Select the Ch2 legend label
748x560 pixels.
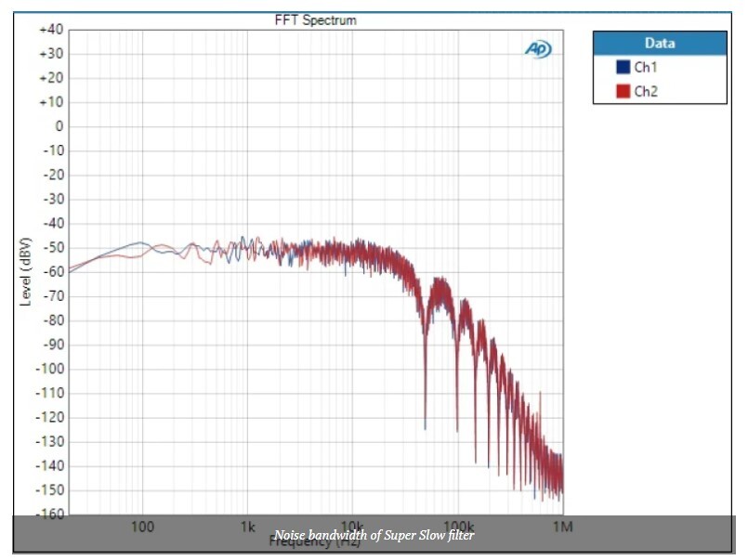point(646,91)
